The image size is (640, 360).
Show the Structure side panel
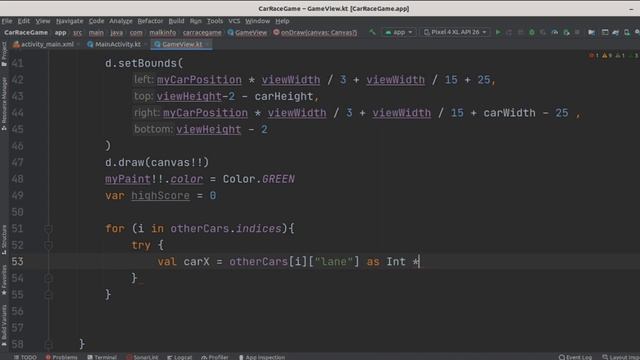pos(4,240)
